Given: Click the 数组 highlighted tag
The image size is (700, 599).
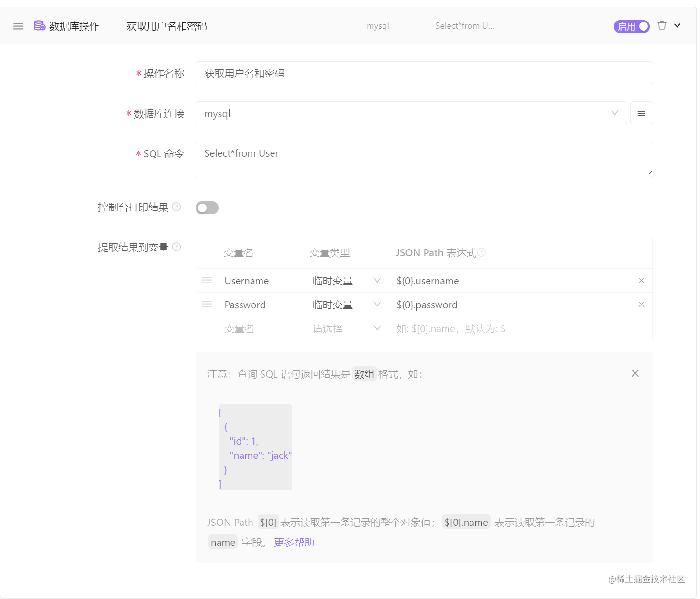Looking at the screenshot, I should coord(364,374).
